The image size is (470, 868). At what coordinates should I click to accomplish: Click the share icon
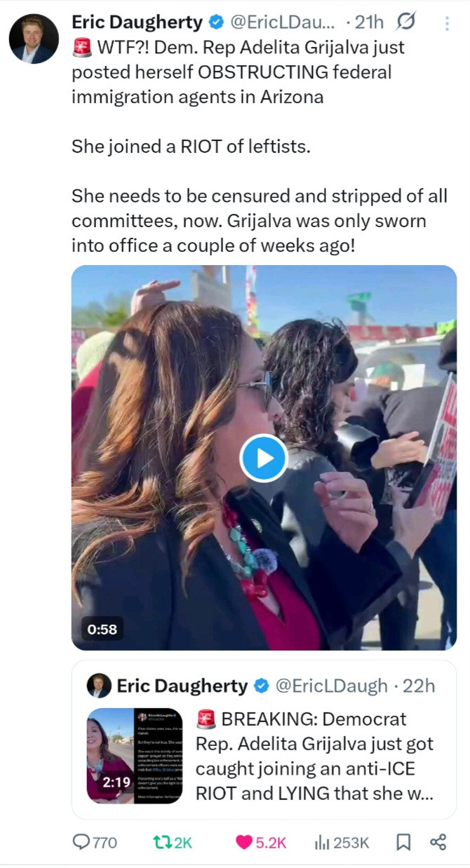(438, 842)
